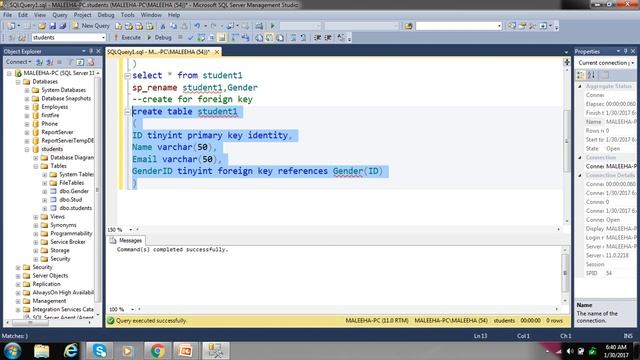Click the Refresh icon in Object Explorer

(80, 62)
